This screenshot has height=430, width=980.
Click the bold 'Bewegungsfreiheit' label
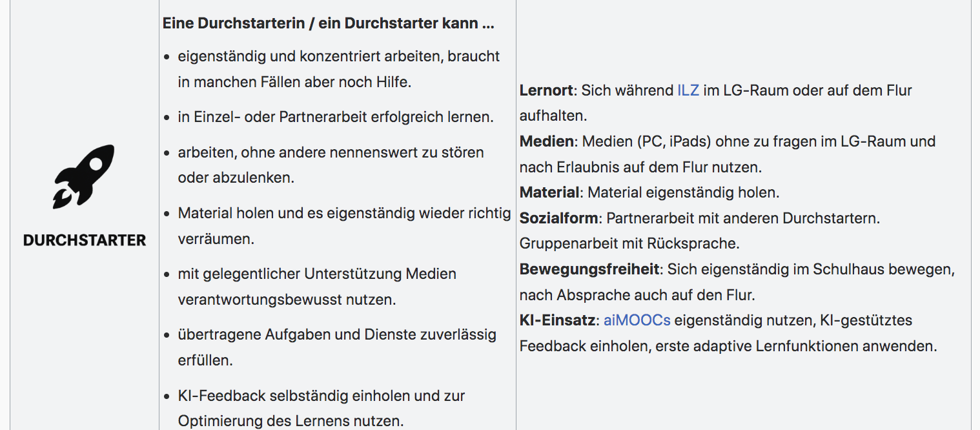point(589,269)
